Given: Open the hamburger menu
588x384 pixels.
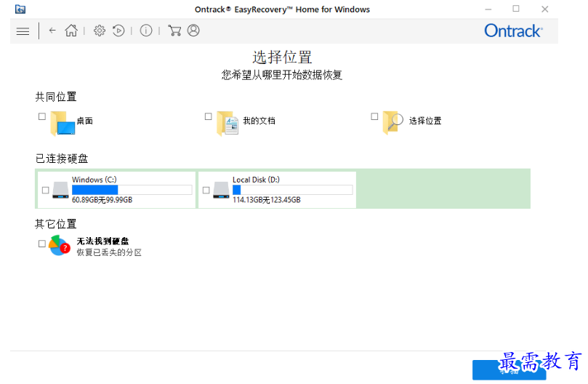Looking at the screenshot, I should coord(23,31).
